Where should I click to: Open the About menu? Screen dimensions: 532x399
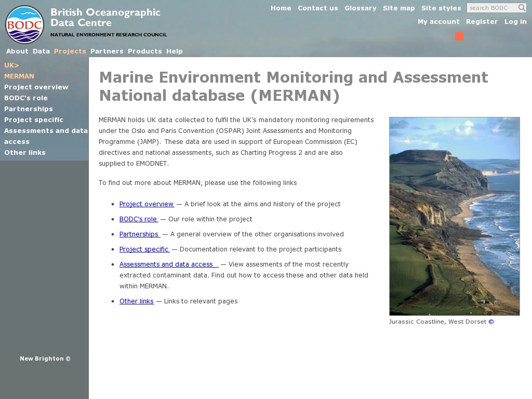tap(17, 51)
